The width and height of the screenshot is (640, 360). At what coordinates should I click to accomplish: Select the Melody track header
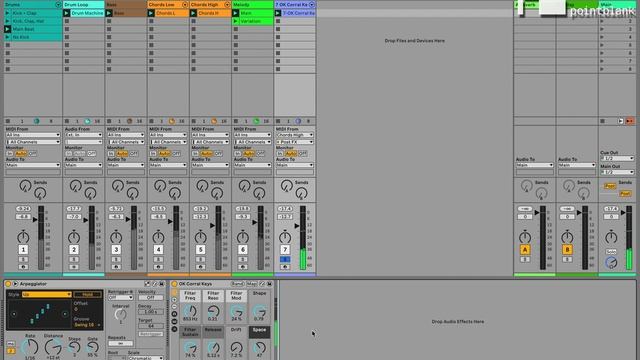point(252,4)
